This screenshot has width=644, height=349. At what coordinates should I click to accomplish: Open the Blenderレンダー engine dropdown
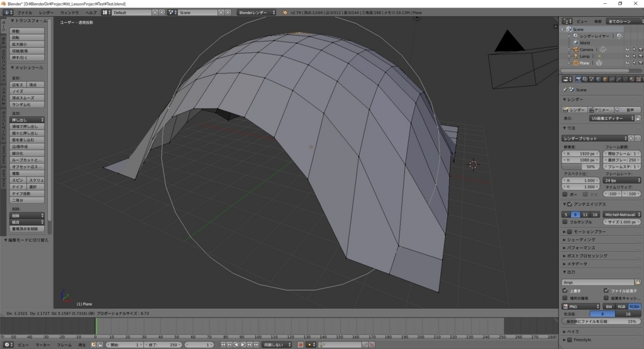[257, 13]
